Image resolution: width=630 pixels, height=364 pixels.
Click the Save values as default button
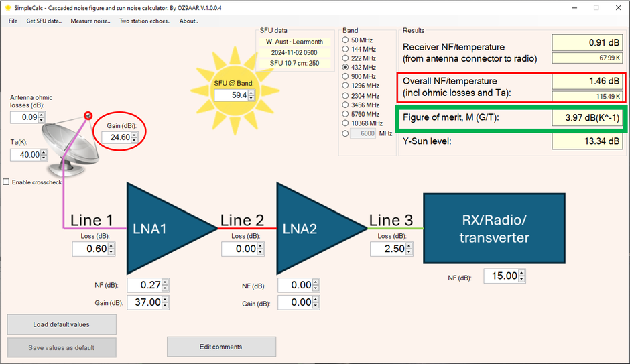click(62, 347)
